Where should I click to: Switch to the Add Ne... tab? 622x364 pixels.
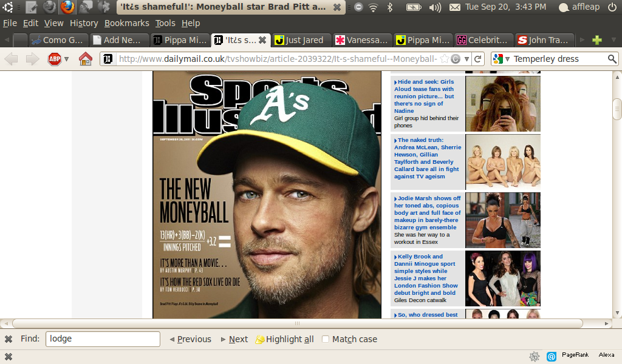(x=119, y=40)
